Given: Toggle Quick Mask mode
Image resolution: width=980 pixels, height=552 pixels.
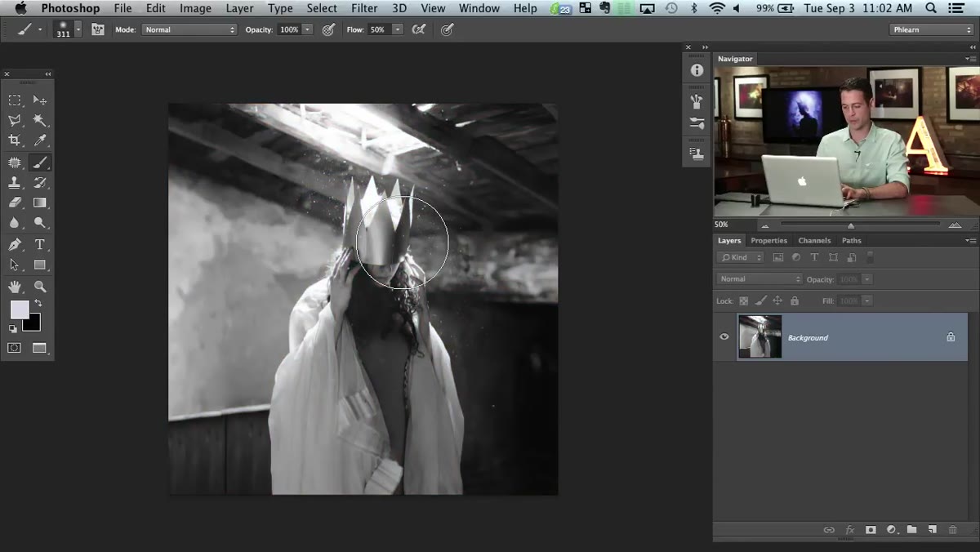Looking at the screenshot, I should 15,348.
